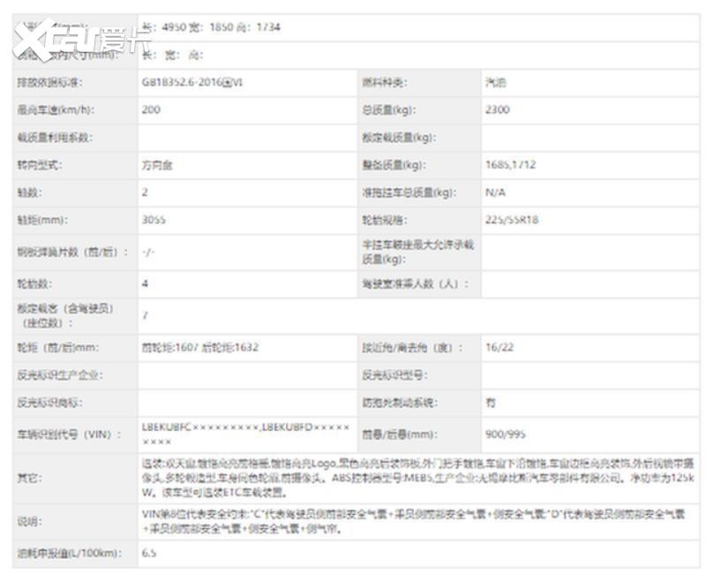Image resolution: width=728 pixels, height=574 pixels.
Task: Click the wheelbase value 3055
Action: (x=154, y=220)
